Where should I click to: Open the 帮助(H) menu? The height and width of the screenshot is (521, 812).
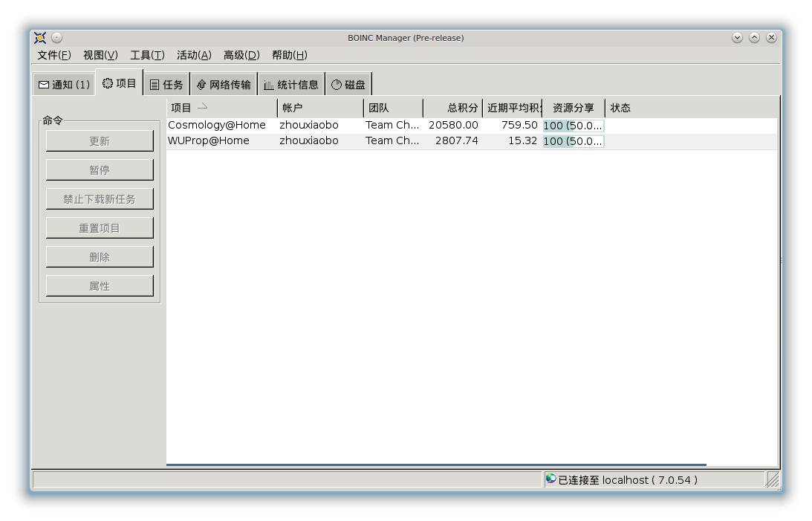[x=290, y=55]
